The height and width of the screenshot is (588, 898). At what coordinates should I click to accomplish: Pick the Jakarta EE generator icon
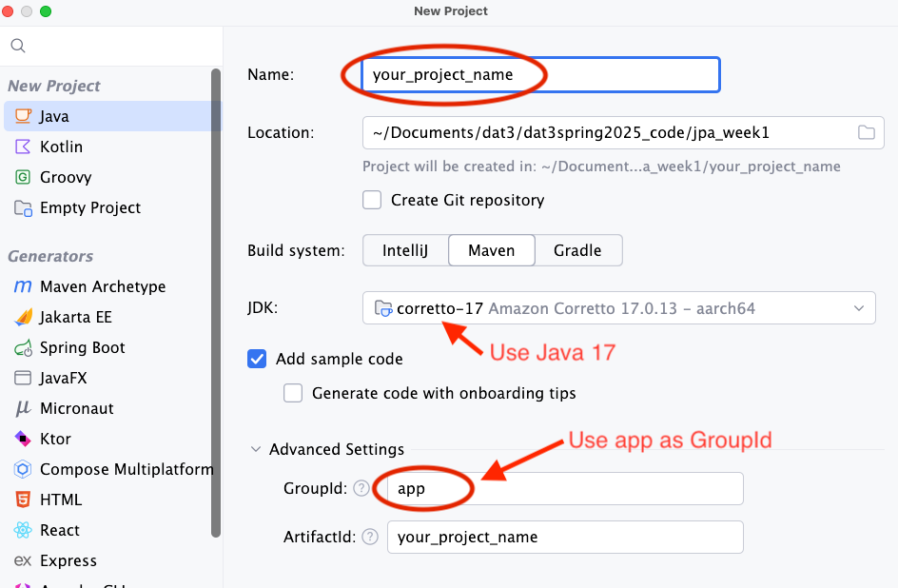click(22, 317)
